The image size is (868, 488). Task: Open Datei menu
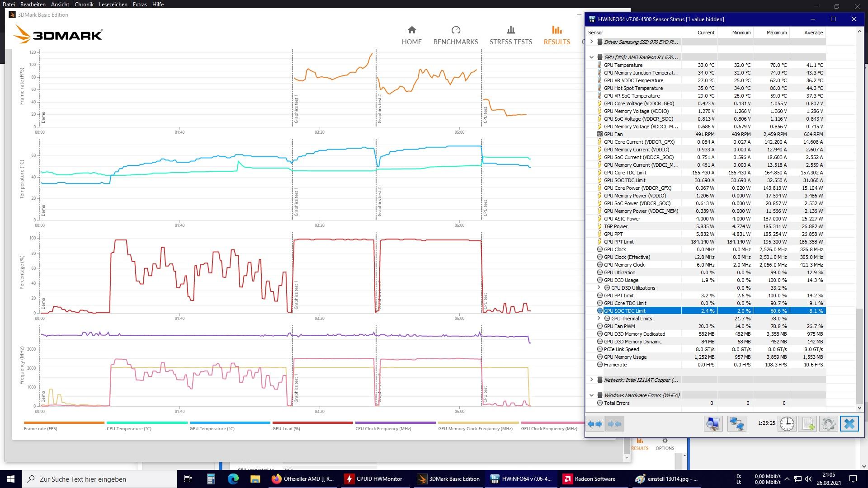pyautogui.click(x=9, y=4)
